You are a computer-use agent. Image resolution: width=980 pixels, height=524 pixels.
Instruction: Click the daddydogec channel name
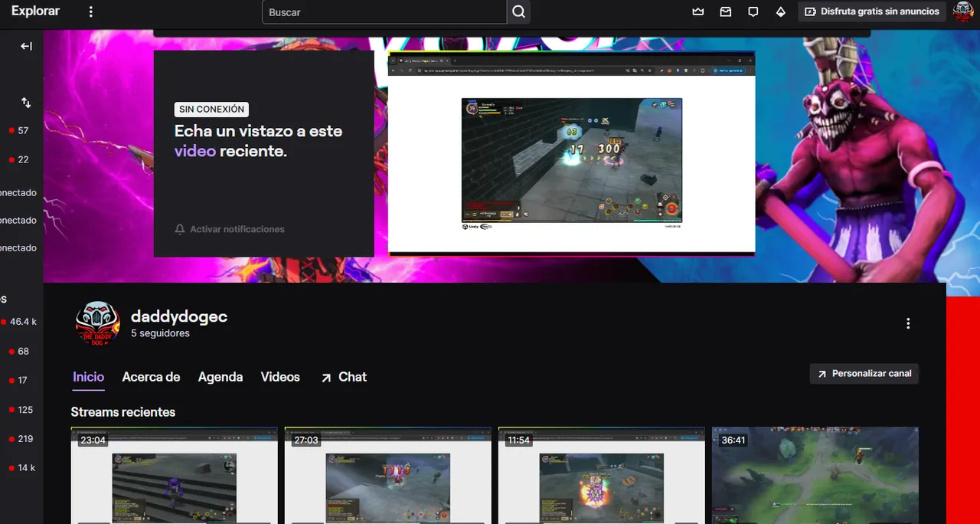click(x=179, y=316)
